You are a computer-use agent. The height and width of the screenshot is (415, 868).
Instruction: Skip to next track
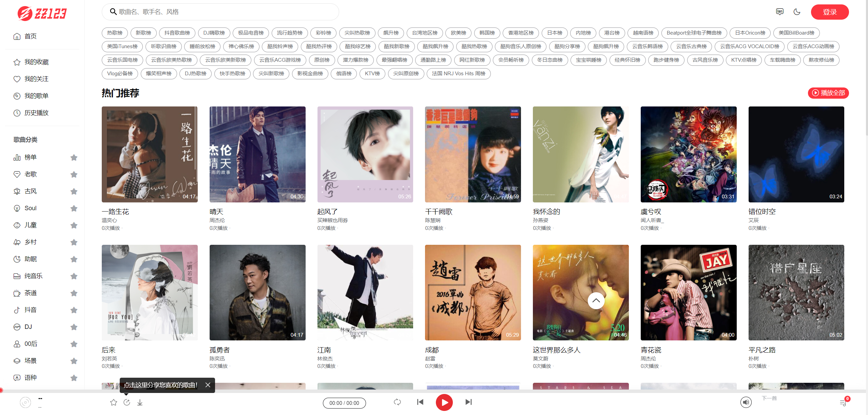pos(468,402)
